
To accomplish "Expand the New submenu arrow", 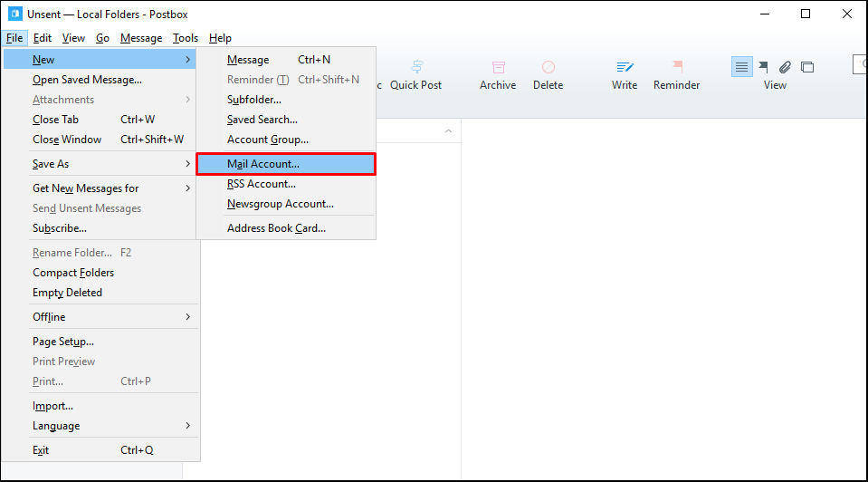I will pyautogui.click(x=187, y=59).
